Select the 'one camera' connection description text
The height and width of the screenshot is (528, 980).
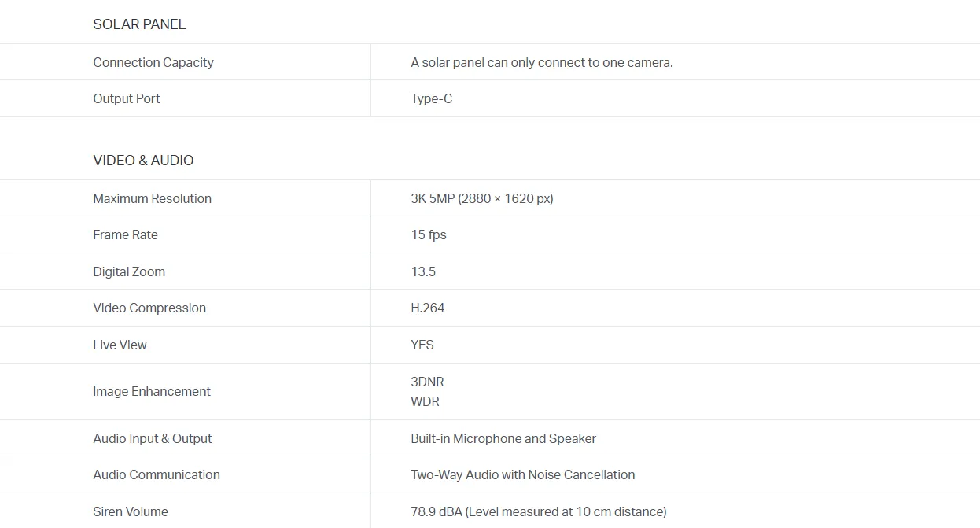[x=541, y=62]
